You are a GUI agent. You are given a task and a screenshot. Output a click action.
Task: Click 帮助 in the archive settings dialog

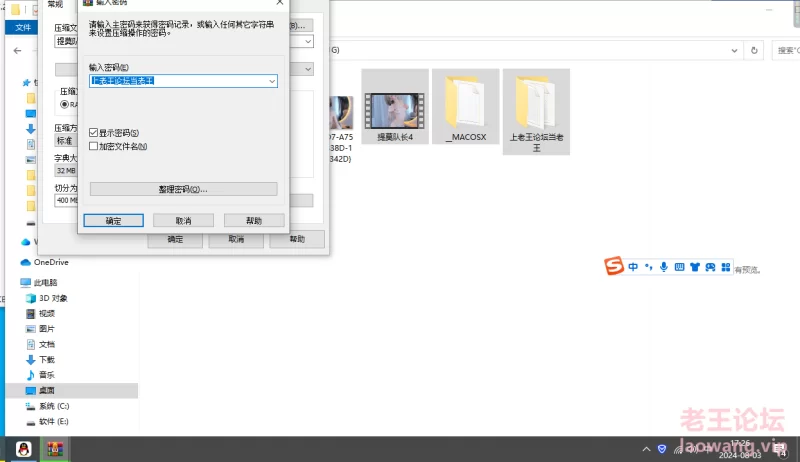[297, 239]
